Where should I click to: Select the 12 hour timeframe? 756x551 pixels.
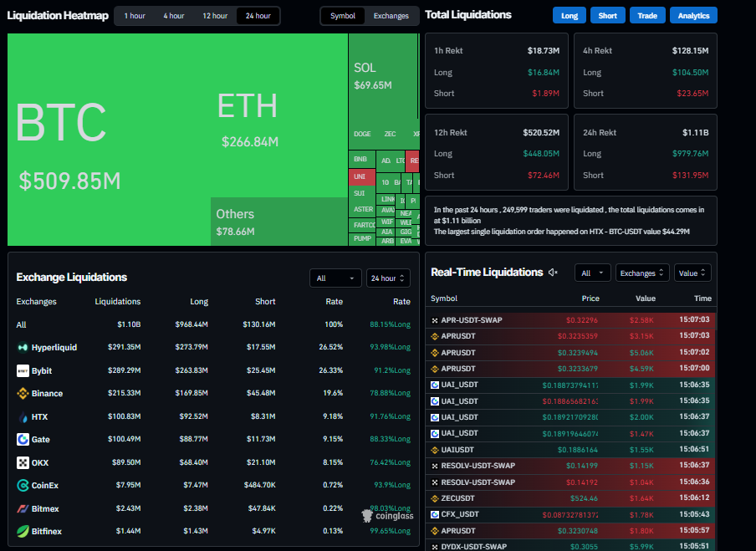[x=214, y=15]
